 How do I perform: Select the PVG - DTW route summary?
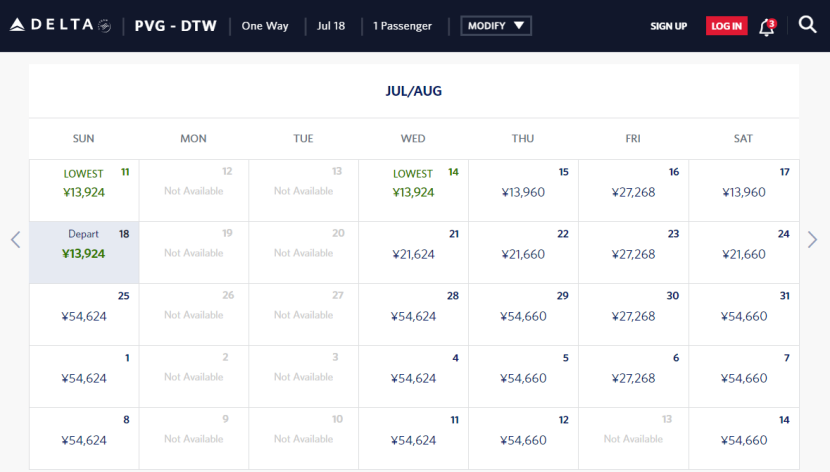174,25
